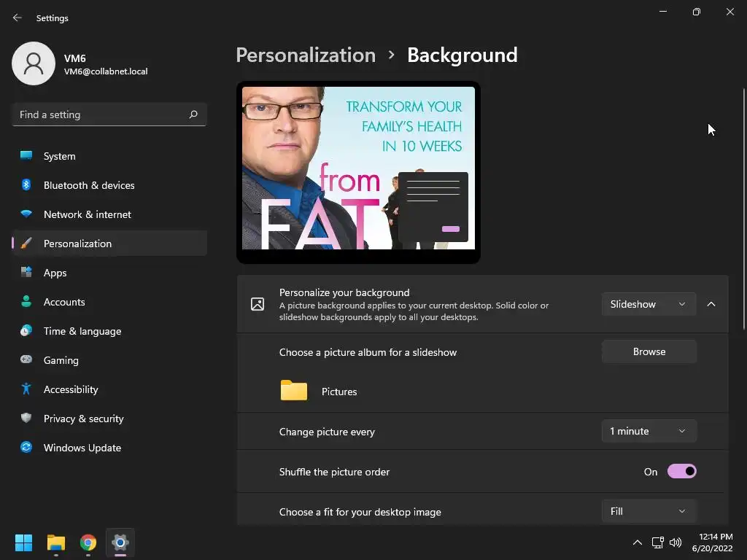Go to System settings
The image size is (747, 560).
(x=109, y=156)
